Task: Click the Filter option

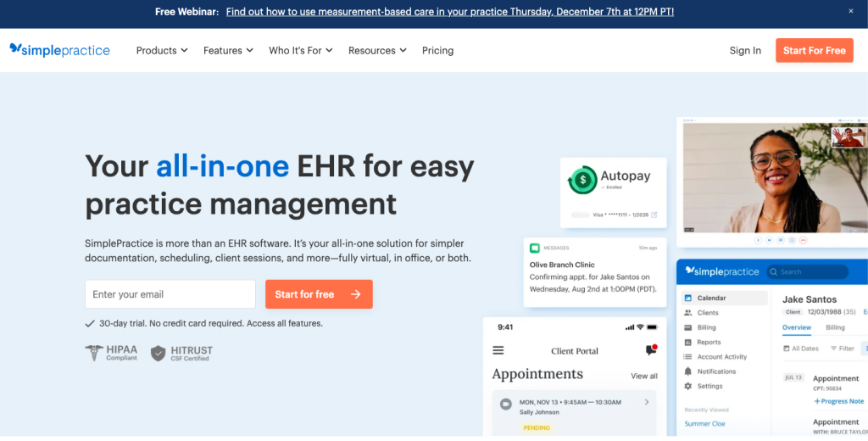Action: click(843, 349)
